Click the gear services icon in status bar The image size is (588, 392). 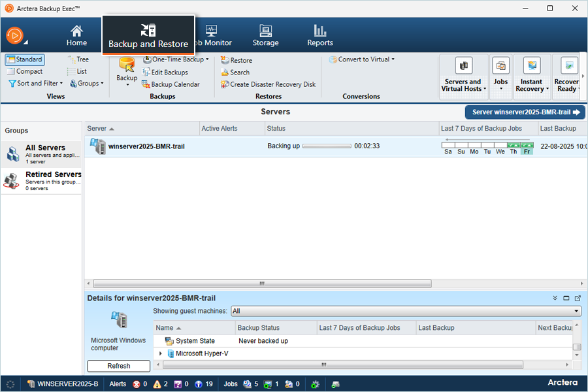(x=316, y=384)
